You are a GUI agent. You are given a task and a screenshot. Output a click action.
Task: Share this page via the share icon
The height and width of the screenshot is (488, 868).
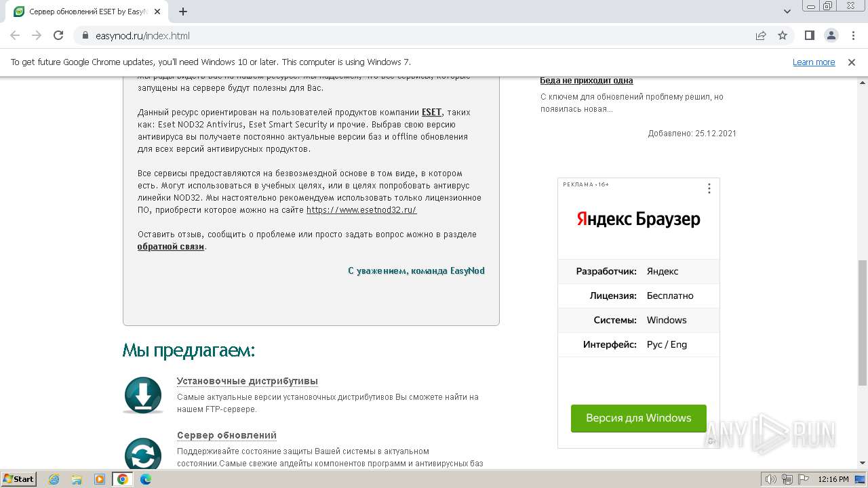761,35
